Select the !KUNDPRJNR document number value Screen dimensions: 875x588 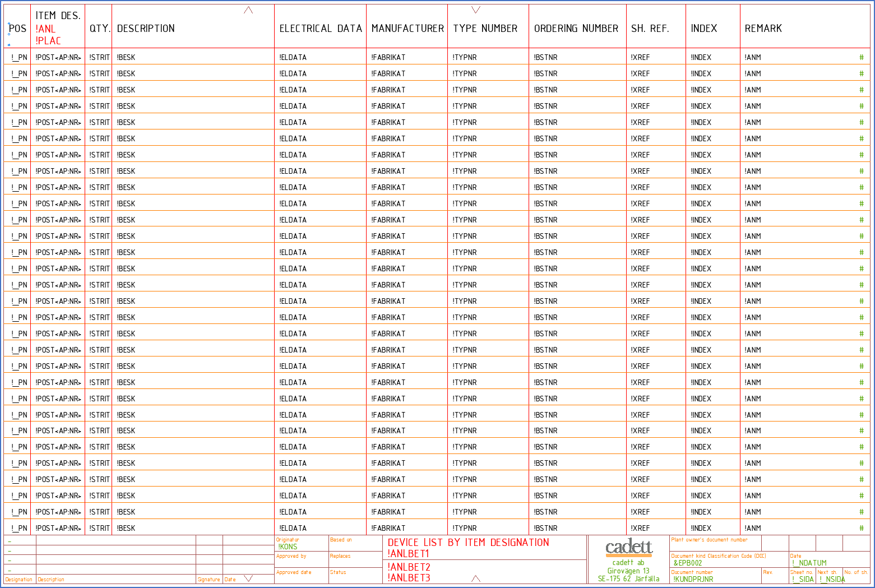click(693, 580)
